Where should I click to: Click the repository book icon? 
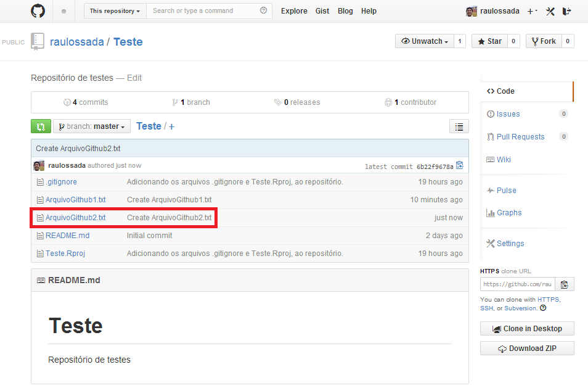click(38, 41)
